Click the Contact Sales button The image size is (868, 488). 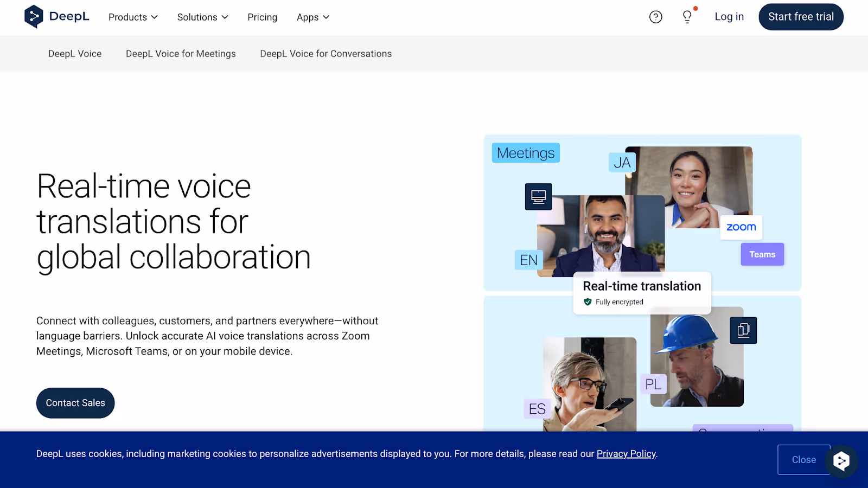(75, 403)
